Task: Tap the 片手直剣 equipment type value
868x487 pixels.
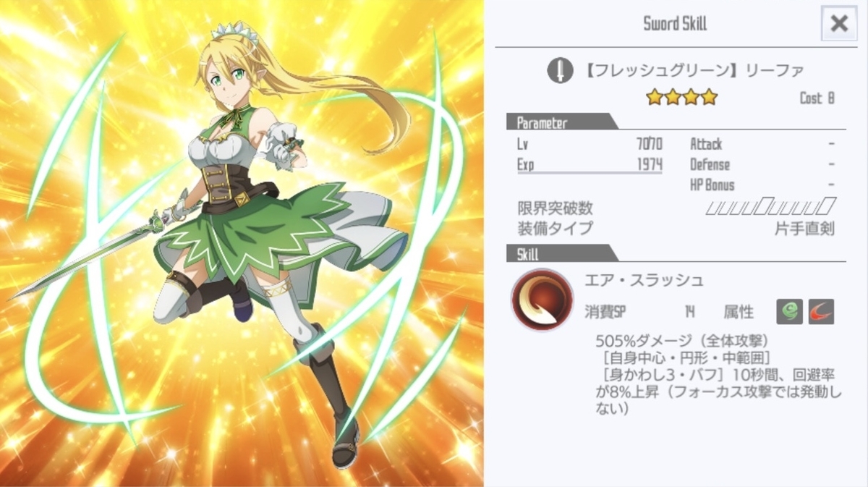Action: (x=804, y=229)
